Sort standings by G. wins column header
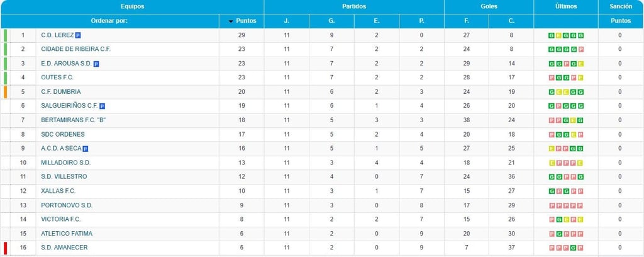Screen dimensions: 644x257 tap(331, 21)
